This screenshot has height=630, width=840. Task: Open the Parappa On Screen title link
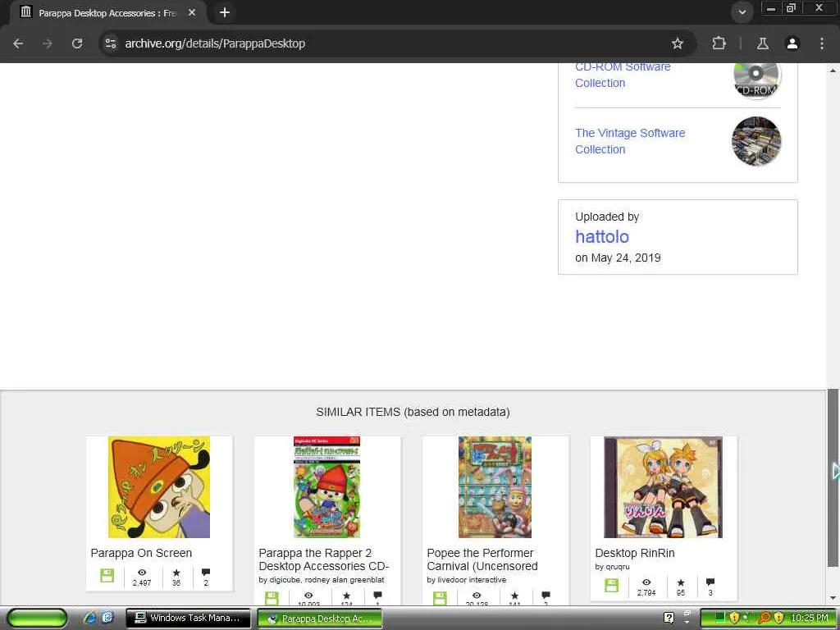(x=141, y=553)
